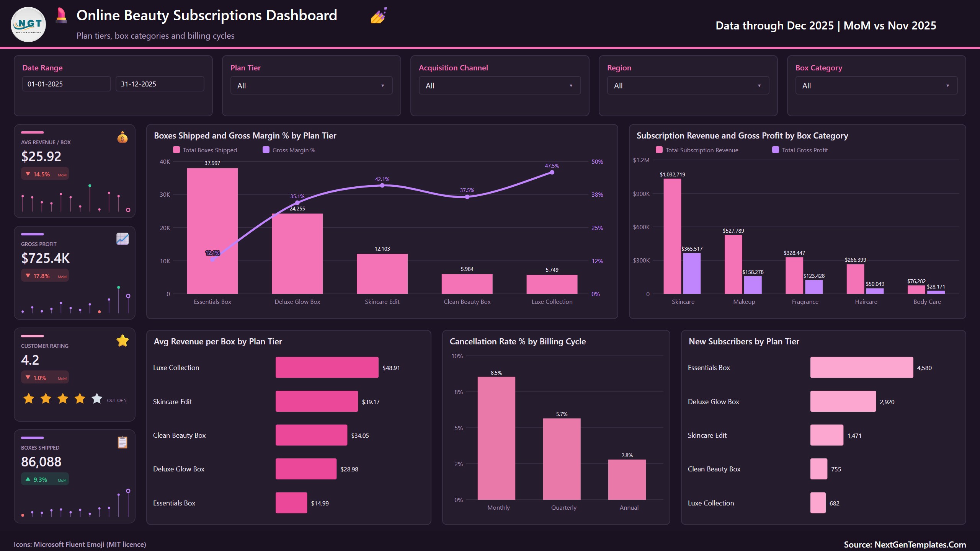Click the Deluxe Glow Box bar labelled 24,255
This screenshot has width=980, height=551.
pos(297,254)
